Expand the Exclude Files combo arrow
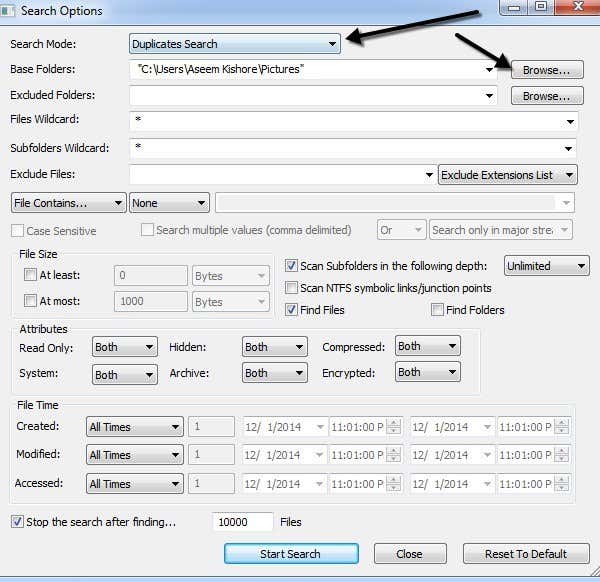 pyautogui.click(x=429, y=175)
